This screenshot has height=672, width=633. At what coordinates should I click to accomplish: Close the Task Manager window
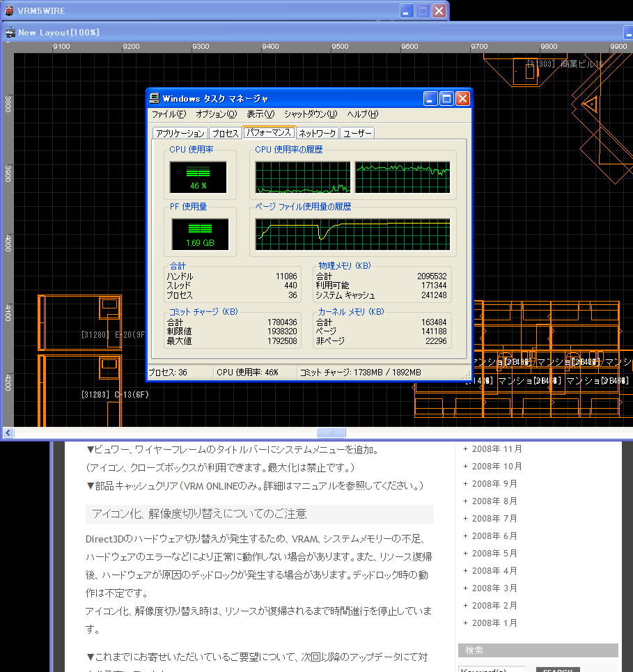[x=462, y=99]
